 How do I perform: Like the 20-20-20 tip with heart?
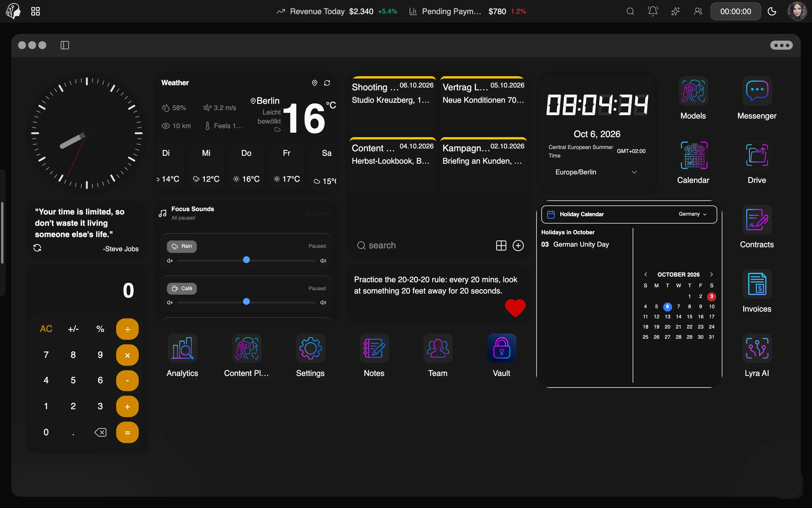[515, 308]
